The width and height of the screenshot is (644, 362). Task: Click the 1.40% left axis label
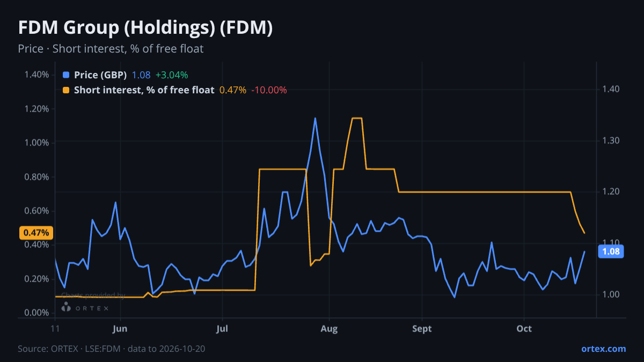(x=36, y=75)
